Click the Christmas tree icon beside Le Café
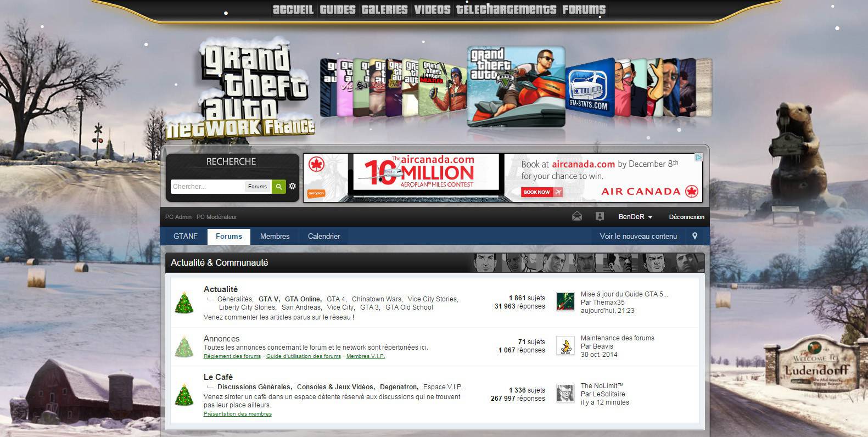Viewport: 868px width, 437px height. click(x=184, y=395)
